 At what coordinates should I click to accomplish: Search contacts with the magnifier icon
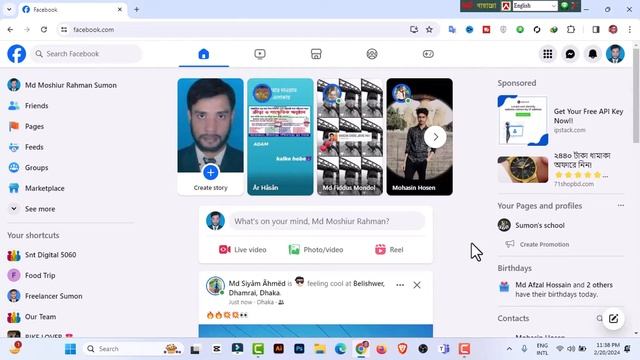click(599, 318)
